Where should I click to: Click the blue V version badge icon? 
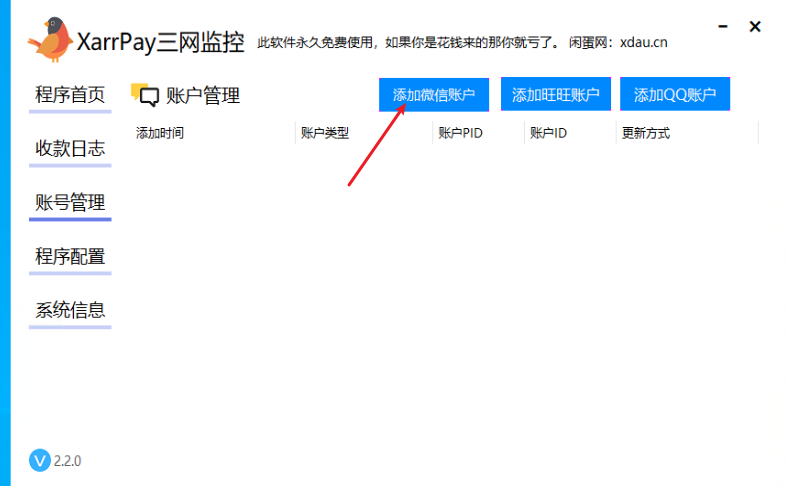[x=39, y=460]
